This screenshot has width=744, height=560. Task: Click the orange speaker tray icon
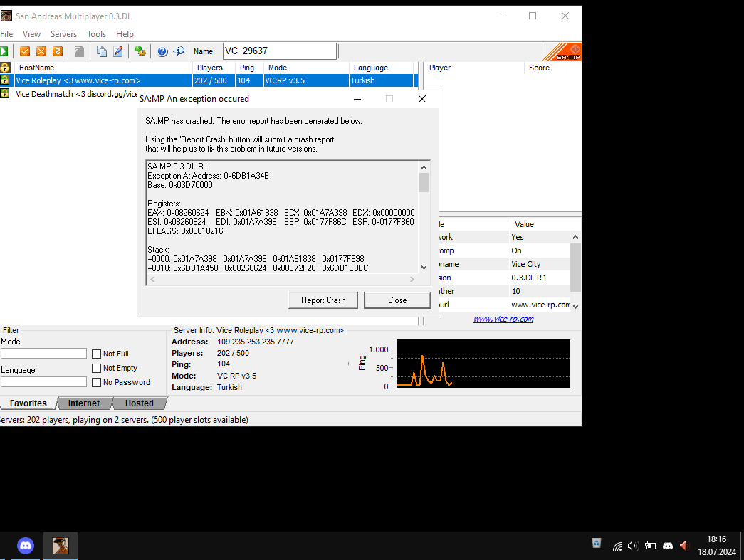(x=683, y=546)
